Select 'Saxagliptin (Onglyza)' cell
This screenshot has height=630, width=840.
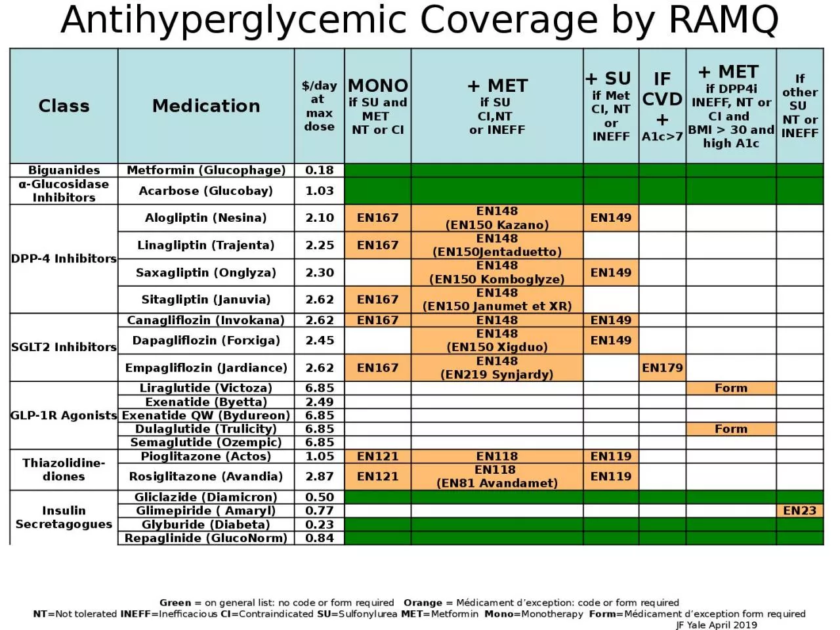(206, 272)
